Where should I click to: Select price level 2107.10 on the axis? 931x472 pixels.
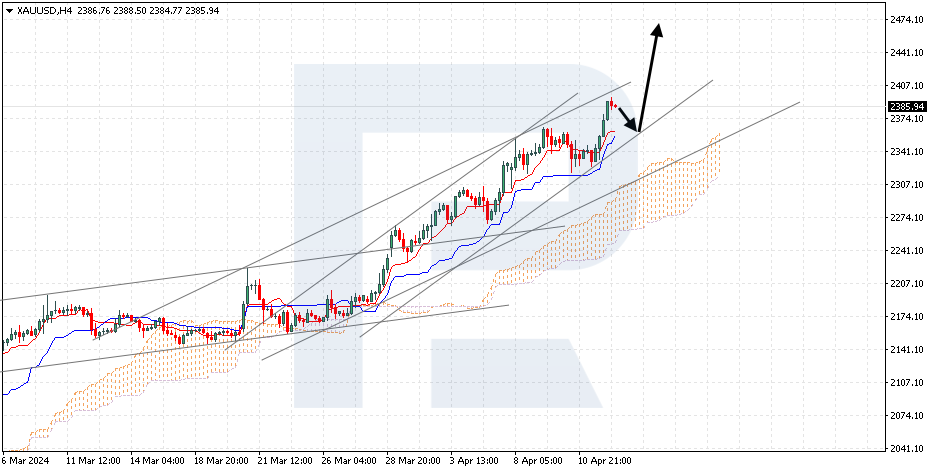907,382
